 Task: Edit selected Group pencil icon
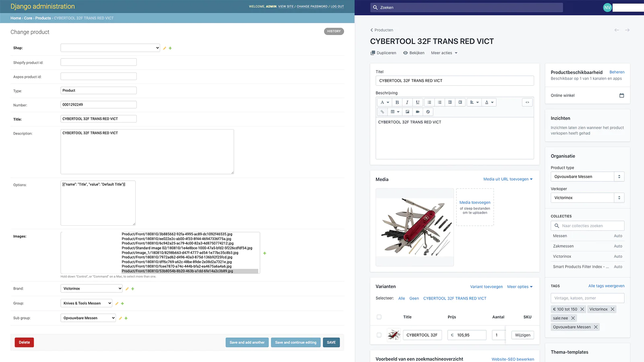pos(117,304)
